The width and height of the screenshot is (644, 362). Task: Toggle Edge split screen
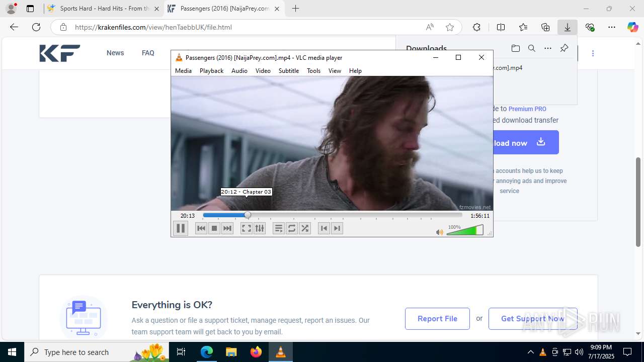pos(501,27)
